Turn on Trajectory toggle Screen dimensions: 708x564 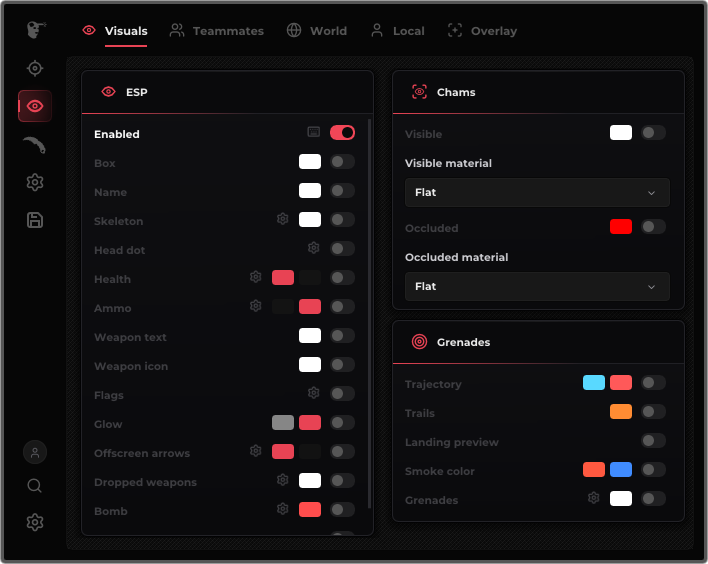point(653,383)
